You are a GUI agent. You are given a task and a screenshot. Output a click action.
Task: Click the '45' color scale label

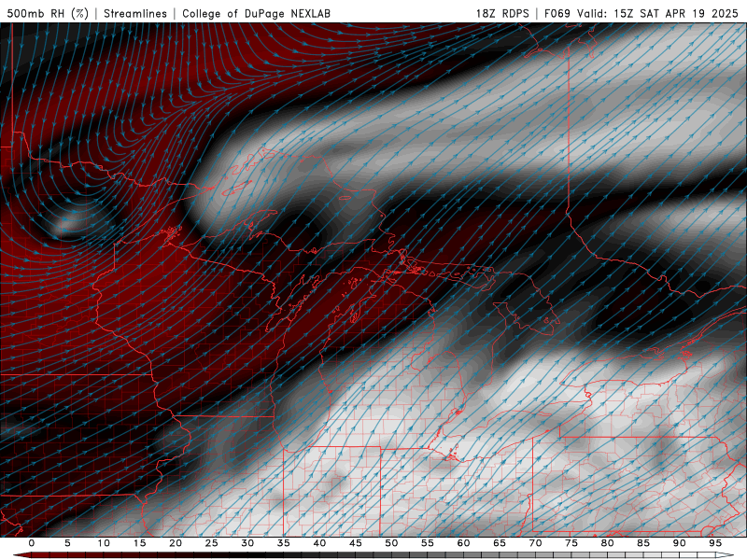[x=356, y=543]
